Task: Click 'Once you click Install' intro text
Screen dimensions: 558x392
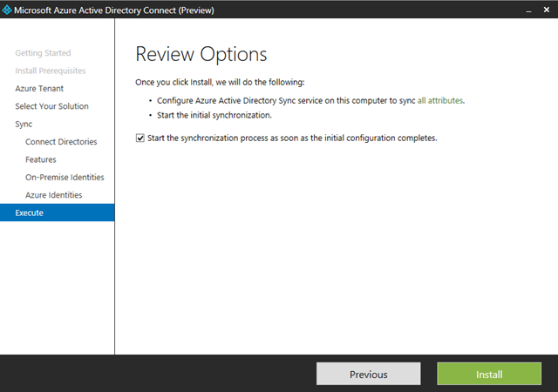Action: pos(220,82)
